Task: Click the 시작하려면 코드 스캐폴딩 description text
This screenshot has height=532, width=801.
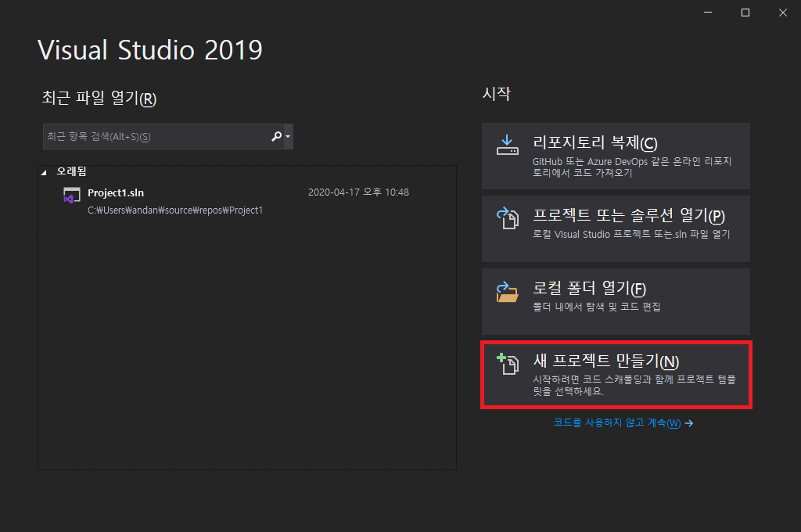Action: click(634, 386)
